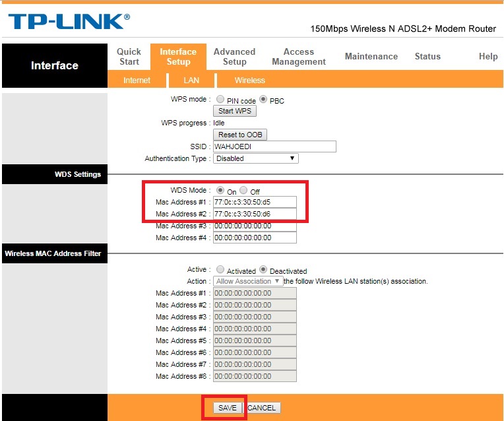This screenshot has width=504, height=421.
Task: Open the Interface Setup tab
Action: coord(178,57)
